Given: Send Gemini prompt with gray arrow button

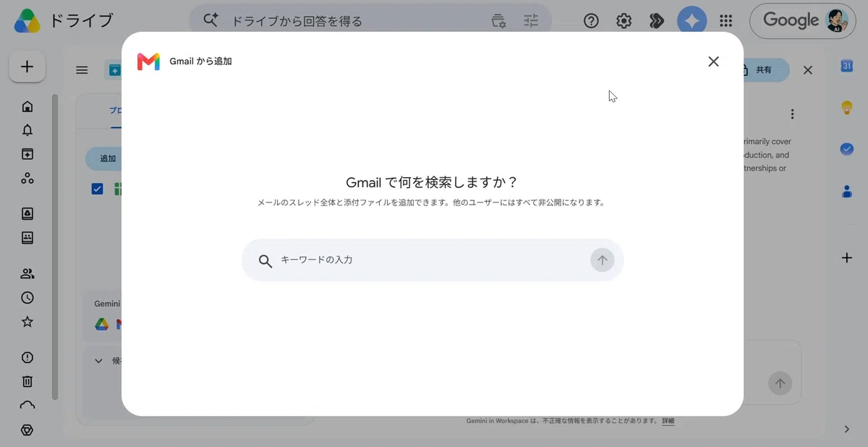Looking at the screenshot, I should pos(779,383).
